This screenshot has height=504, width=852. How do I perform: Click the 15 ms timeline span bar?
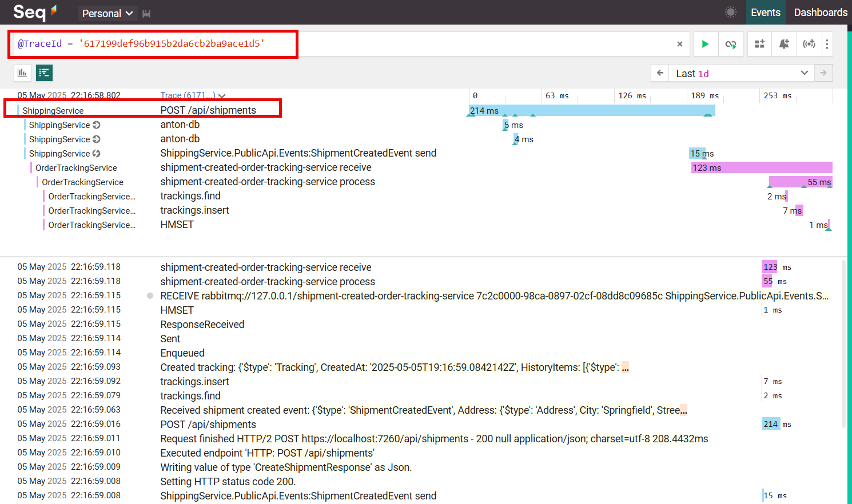[x=698, y=153]
